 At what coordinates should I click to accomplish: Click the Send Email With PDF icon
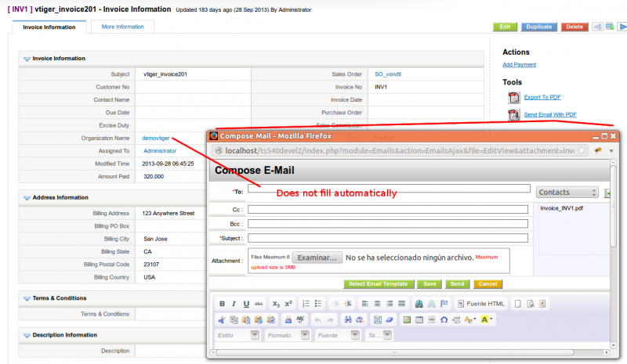(x=513, y=115)
